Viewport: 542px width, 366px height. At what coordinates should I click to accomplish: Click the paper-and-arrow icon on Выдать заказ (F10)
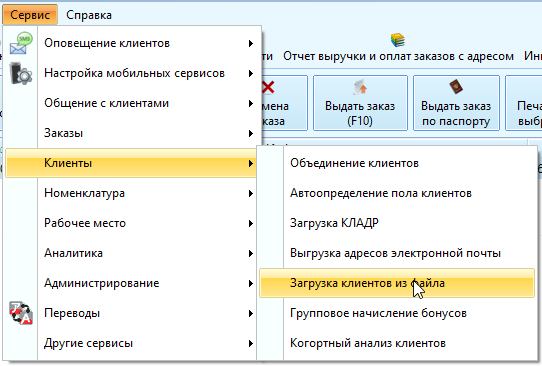[x=360, y=87]
